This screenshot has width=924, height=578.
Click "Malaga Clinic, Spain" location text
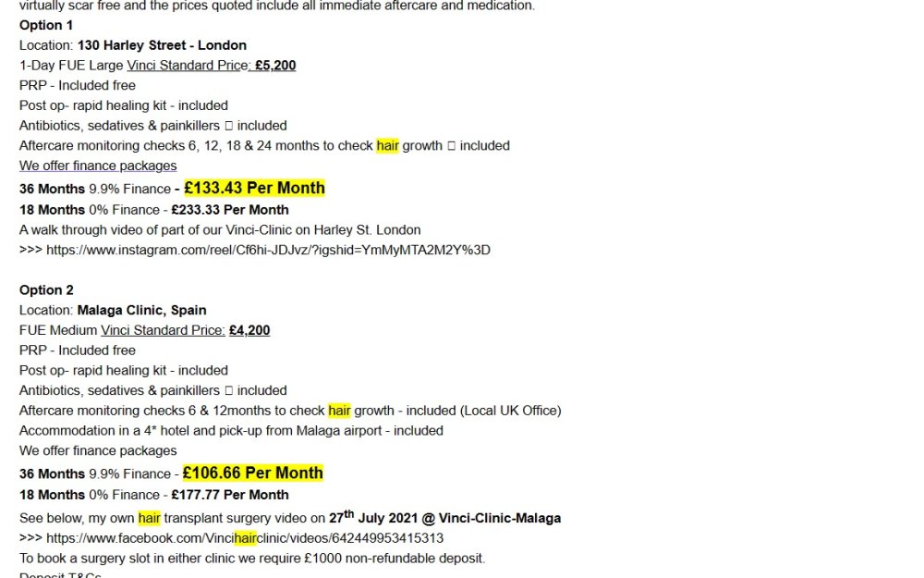pos(141,310)
